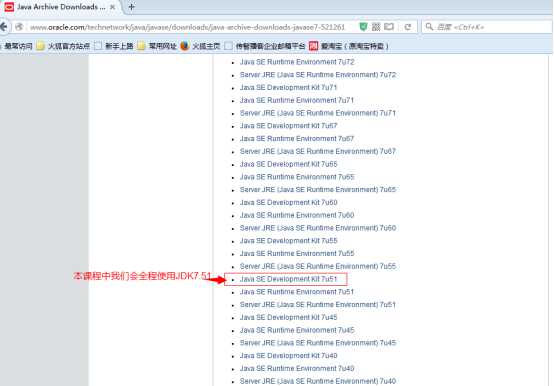
Task: Open Server JRE 7u40 link
Action: point(318,381)
